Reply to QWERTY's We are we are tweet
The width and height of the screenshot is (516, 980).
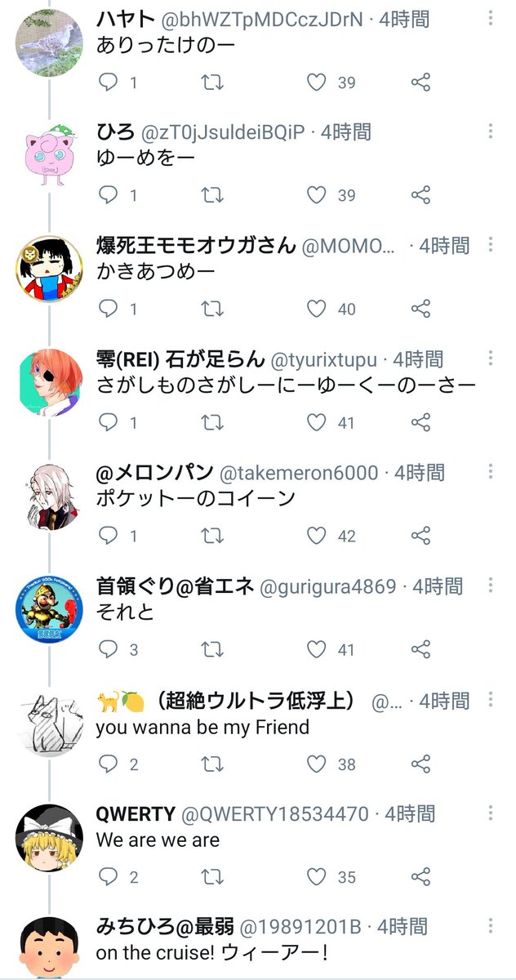[109, 876]
